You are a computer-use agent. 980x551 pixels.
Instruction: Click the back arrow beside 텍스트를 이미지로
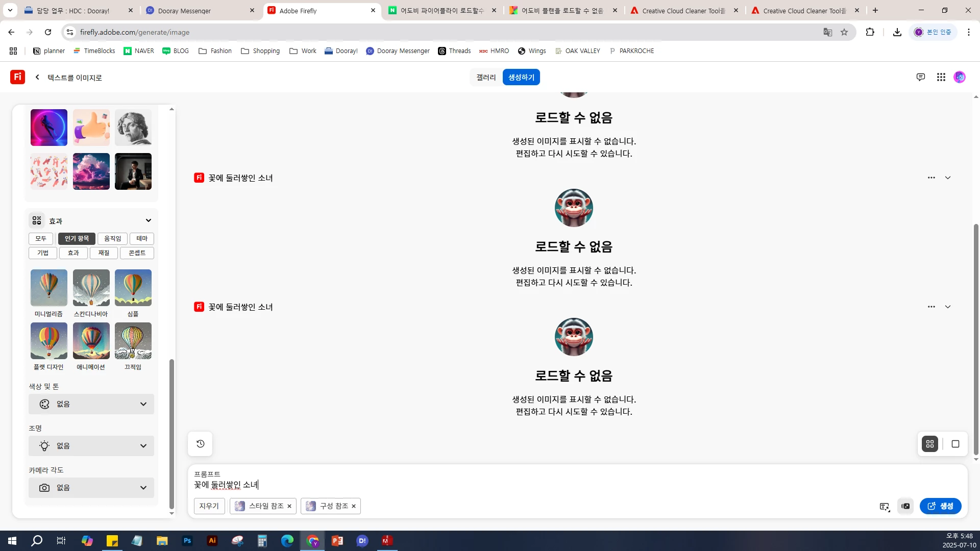point(37,77)
